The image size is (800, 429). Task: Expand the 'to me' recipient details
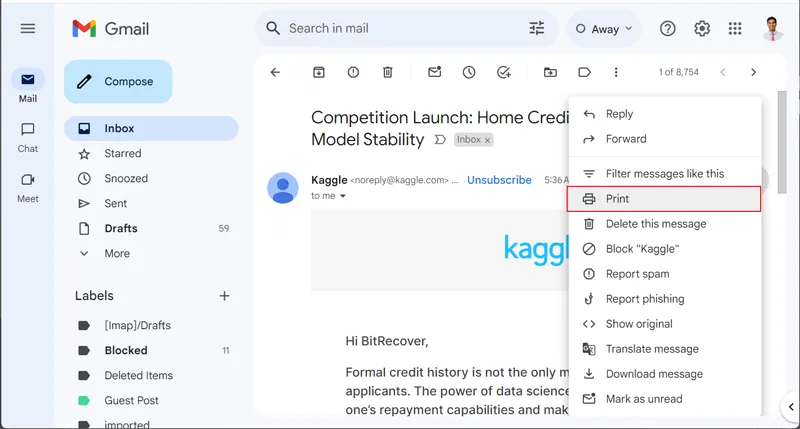tap(343, 196)
